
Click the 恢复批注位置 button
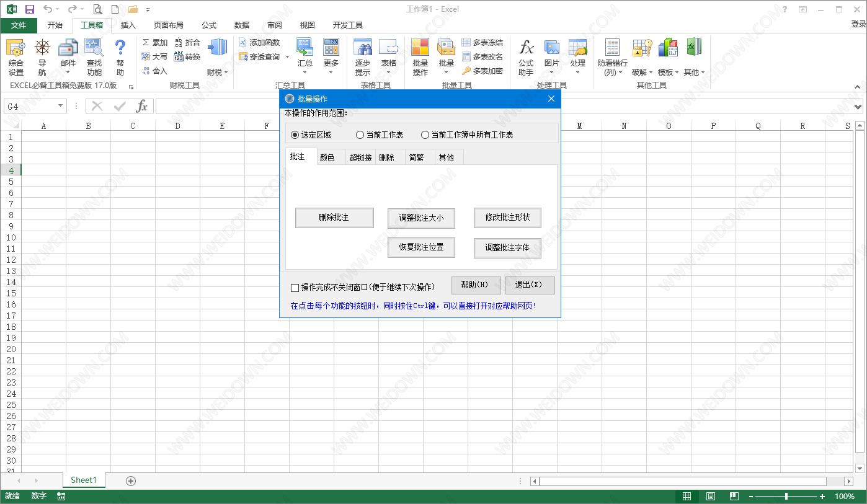click(x=421, y=247)
